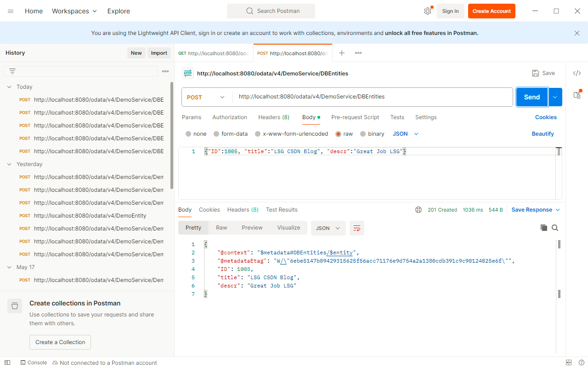This screenshot has height=368, width=588.
Task: Go to Explore
Action: coord(119,11)
